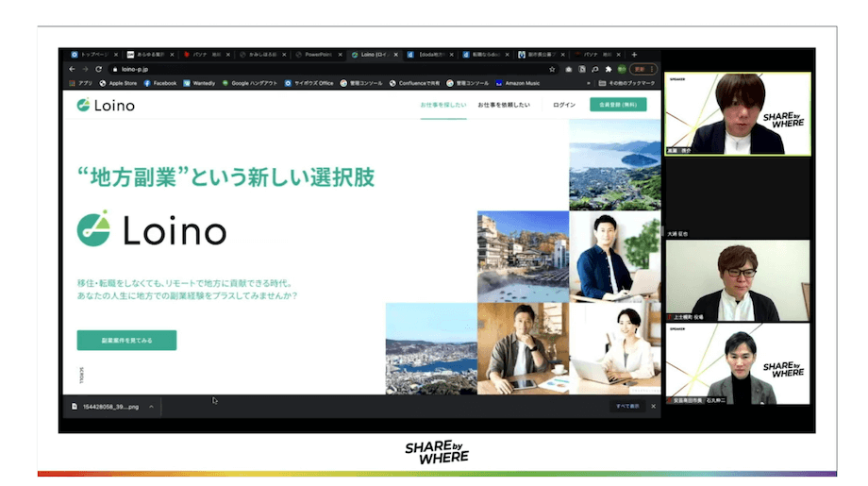Click すべて表示 in the downloads bar
This screenshot has width=868, height=486.
coord(627,407)
